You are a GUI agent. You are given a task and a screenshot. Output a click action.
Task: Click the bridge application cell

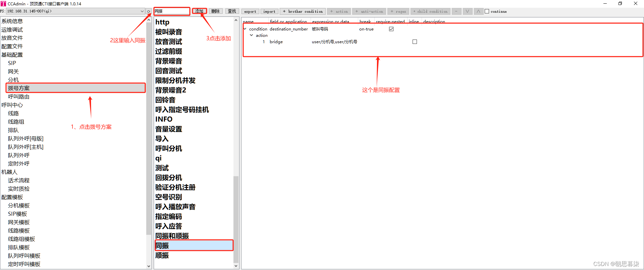276,42
